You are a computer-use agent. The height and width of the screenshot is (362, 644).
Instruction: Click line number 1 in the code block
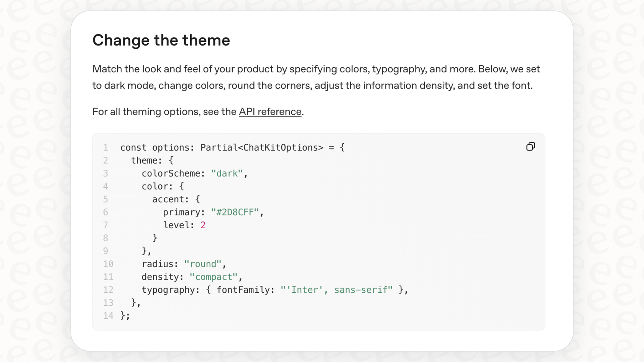(105, 147)
